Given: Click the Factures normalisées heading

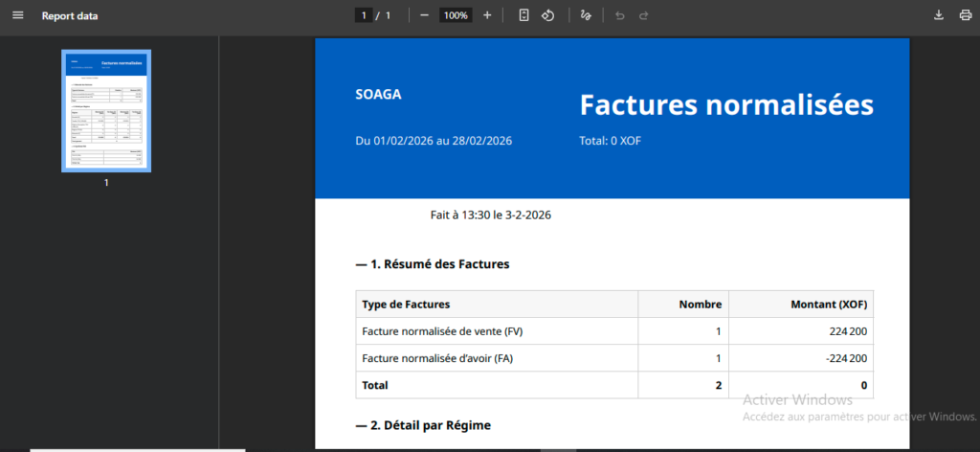Looking at the screenshot, I should coord(725,104).
